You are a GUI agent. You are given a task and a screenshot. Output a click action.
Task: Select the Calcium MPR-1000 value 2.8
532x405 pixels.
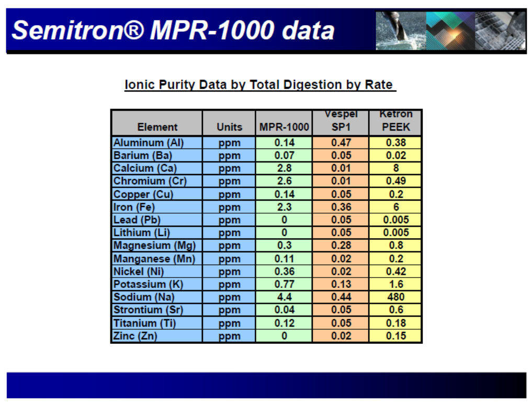click(284, 168)
